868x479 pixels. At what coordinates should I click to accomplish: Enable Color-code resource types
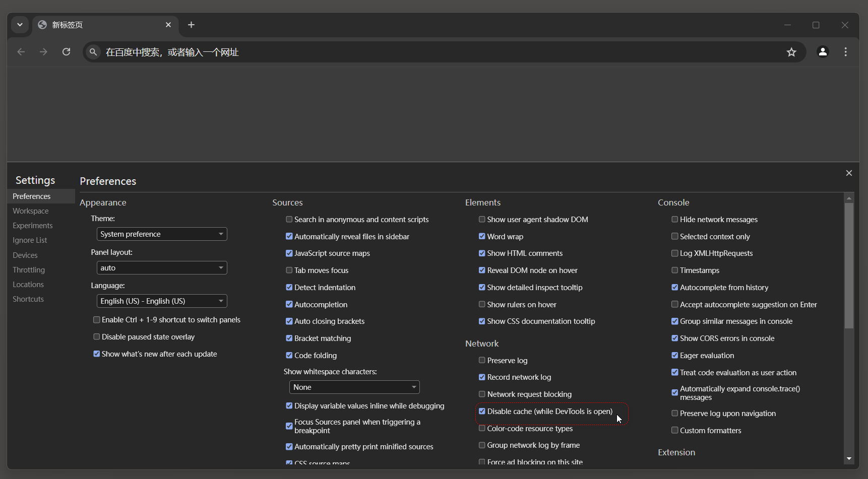pos(482,429)
